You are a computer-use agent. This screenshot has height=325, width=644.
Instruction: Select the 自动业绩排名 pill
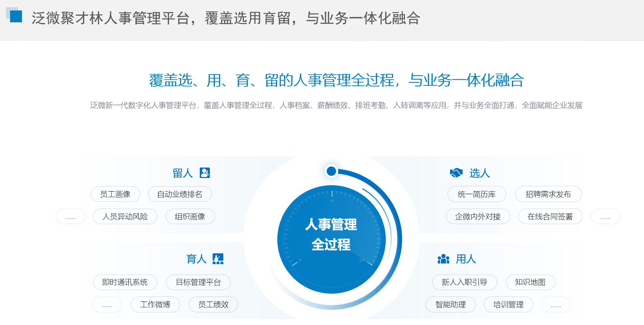(x=180, y=194)
